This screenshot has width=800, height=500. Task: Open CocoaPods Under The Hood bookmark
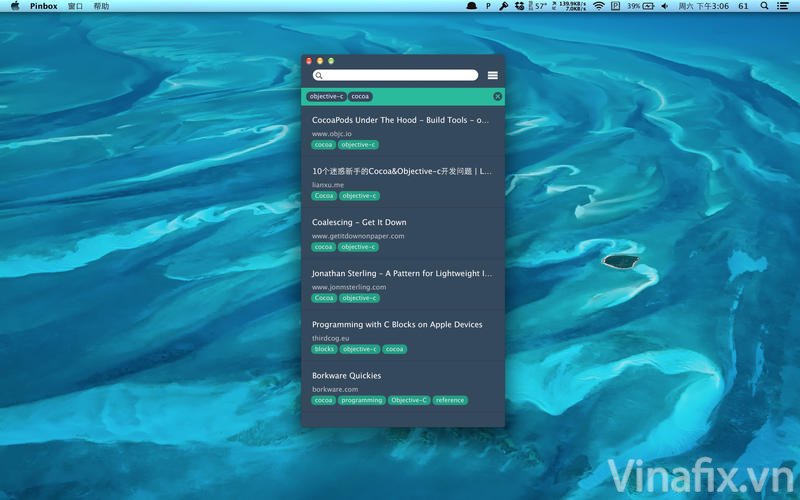(400, 120)
